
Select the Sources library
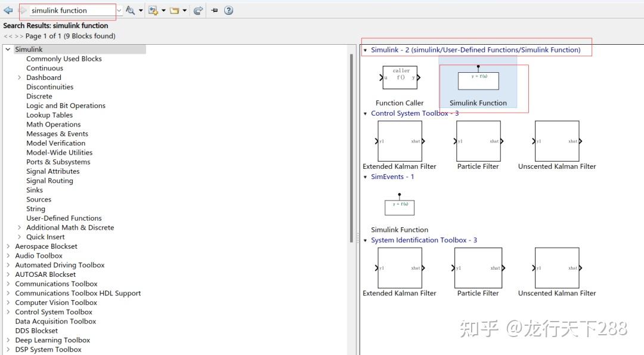coord(39,199)
